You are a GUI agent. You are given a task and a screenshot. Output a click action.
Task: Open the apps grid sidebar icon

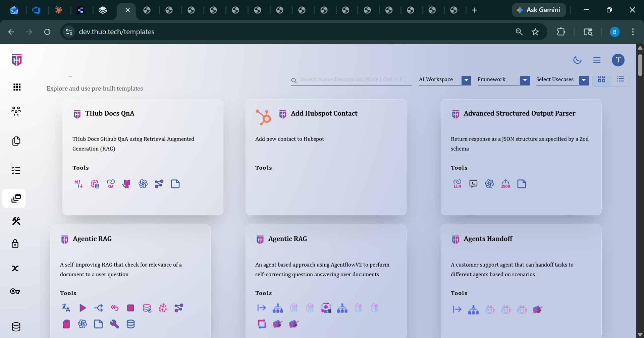(16, 87)
